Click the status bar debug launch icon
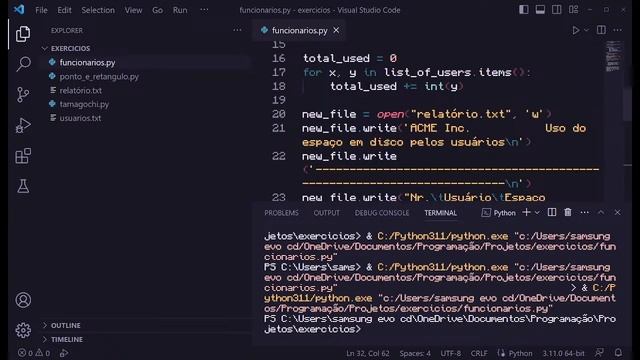 (x=64, y=353)
